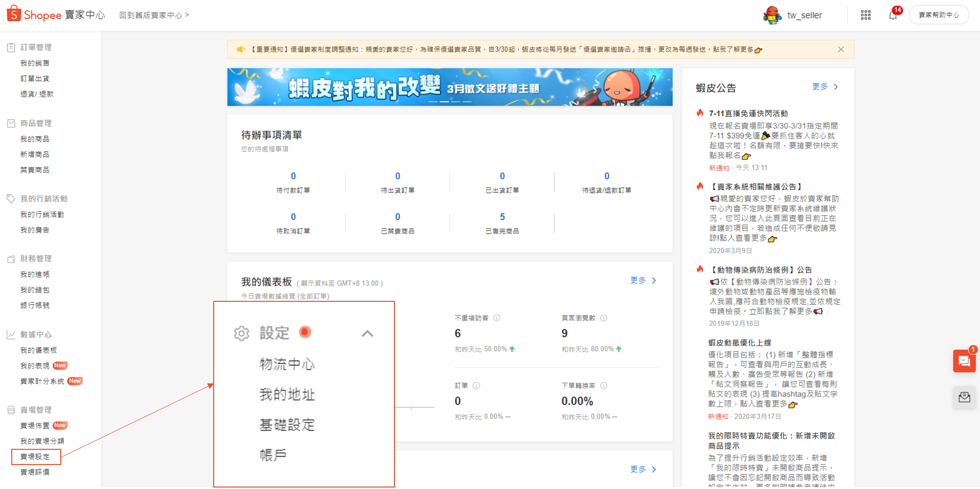Click the 已售完商品 count of 5
Screen dimensions: 980x489
pyautogui.click(x=502, y=217)
